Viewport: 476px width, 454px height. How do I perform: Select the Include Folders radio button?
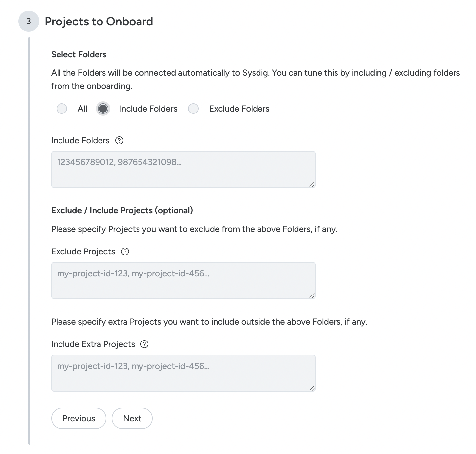click(103, 109)
